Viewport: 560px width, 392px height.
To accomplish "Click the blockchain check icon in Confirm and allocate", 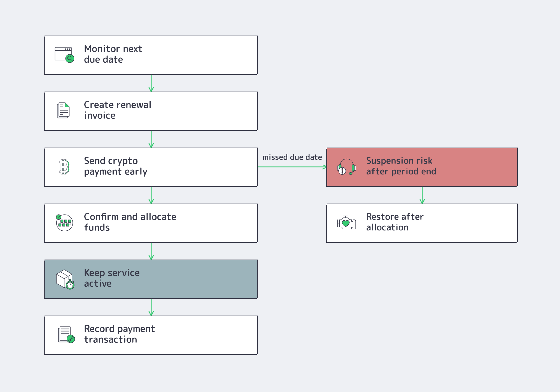I will (x=64, y=223).
